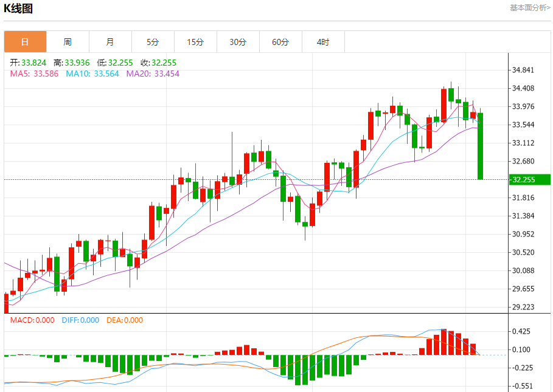Viewport: 553px width, 392px height.
Task: Open the 基本面分析 link
Action: pyautogui.click(x=530, y=8)
